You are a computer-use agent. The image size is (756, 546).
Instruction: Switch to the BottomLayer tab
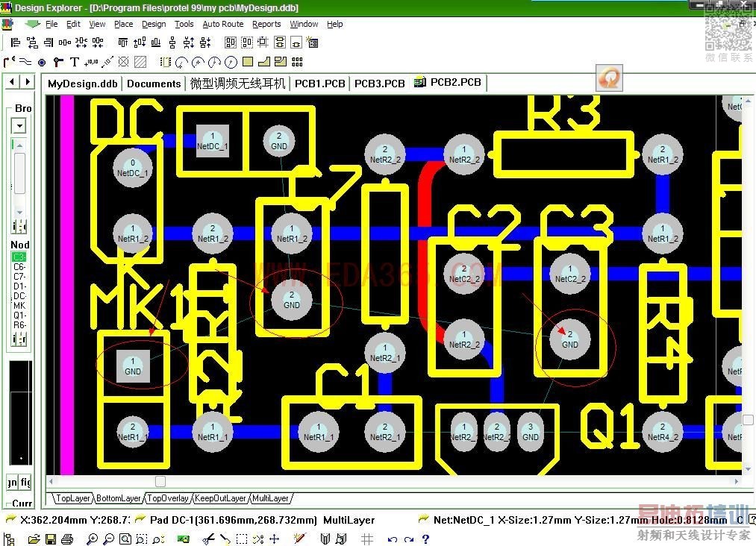[118, 498]
